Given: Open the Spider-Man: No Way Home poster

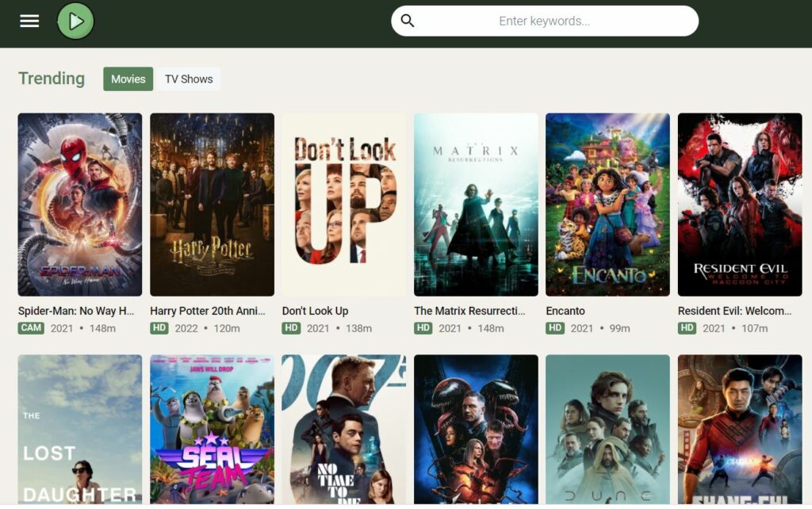Looking at the screenshot, I should pyautogui.click(x=80, y=205).
